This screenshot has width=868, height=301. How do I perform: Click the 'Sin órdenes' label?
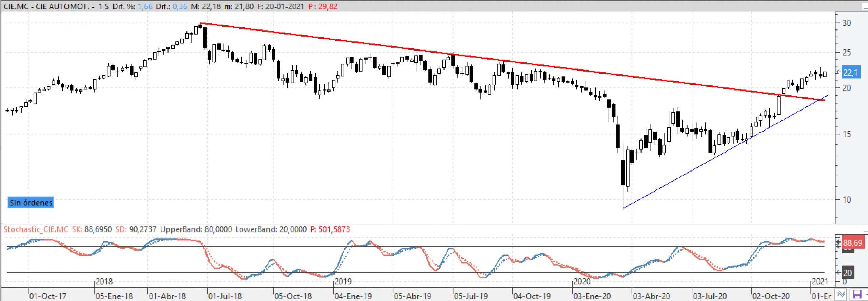[x=31, y=203]
